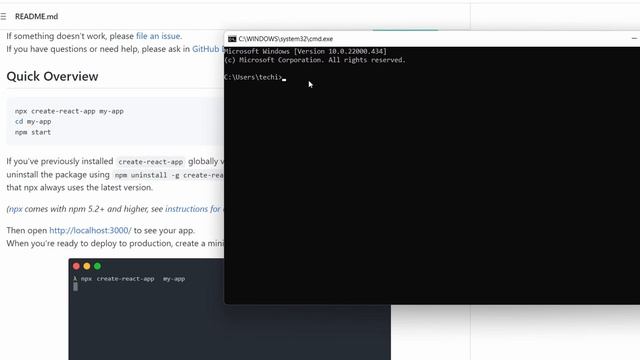Click the yellow dot in terminal demo image
This screenshot has width=640, height=360.
point(87,266)
